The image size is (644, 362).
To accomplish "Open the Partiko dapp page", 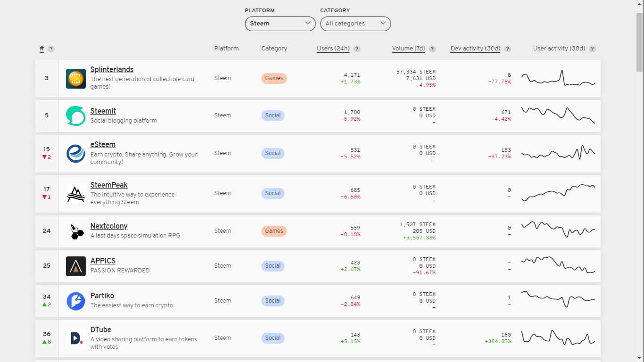I will click(x=102, y=296).
